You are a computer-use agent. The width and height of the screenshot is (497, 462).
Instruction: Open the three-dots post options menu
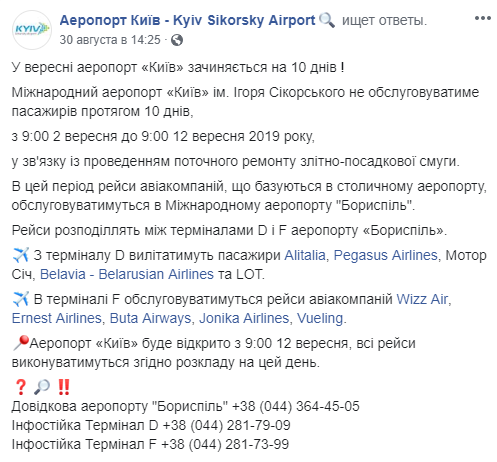click(x=483, y=18)
